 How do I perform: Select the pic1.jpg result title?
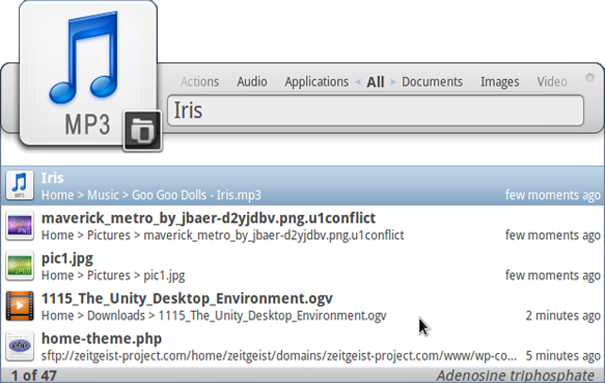[67, 258]
